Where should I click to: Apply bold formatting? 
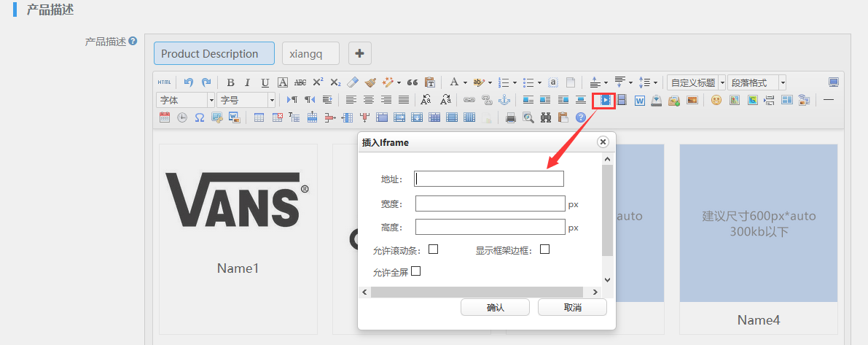point(230,82)
